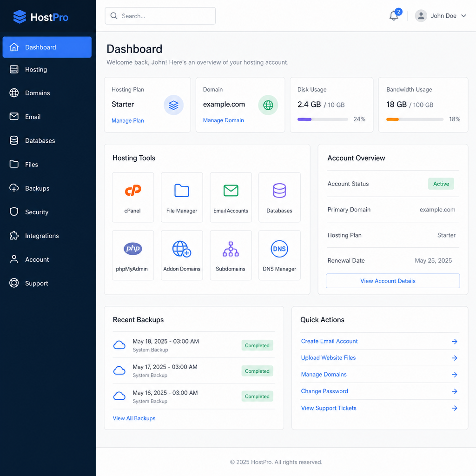
Task: Click the '18 GB' bandwidth value
Action: 396,105
